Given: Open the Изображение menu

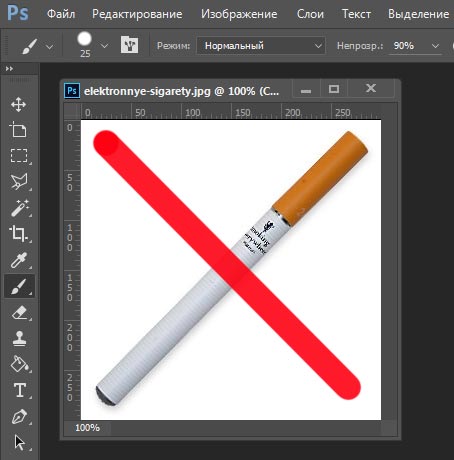Looking at the screenshot, I should (239, 14).
